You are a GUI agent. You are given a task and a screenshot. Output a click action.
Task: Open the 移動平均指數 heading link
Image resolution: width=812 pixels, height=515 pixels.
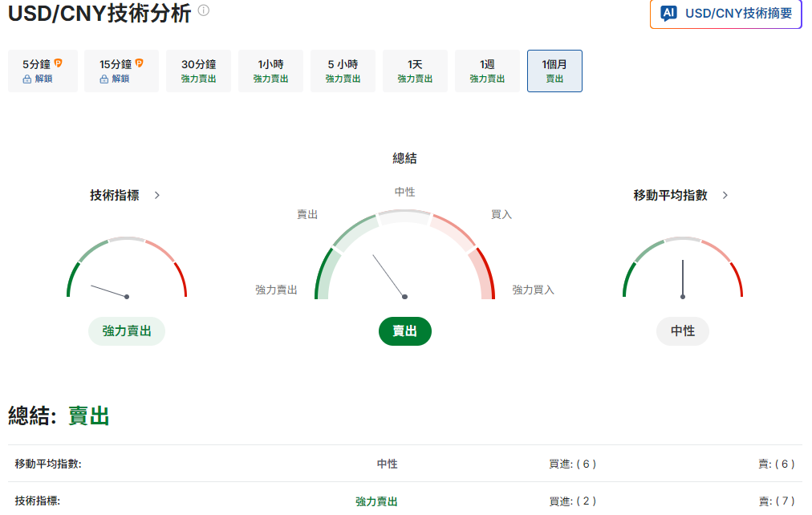tap(671, 195)
